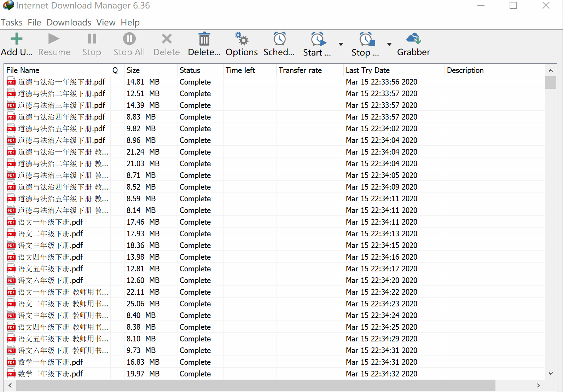Sort by Size column header
The height and width of the screenshot is (392, 563).
(151, 70)
